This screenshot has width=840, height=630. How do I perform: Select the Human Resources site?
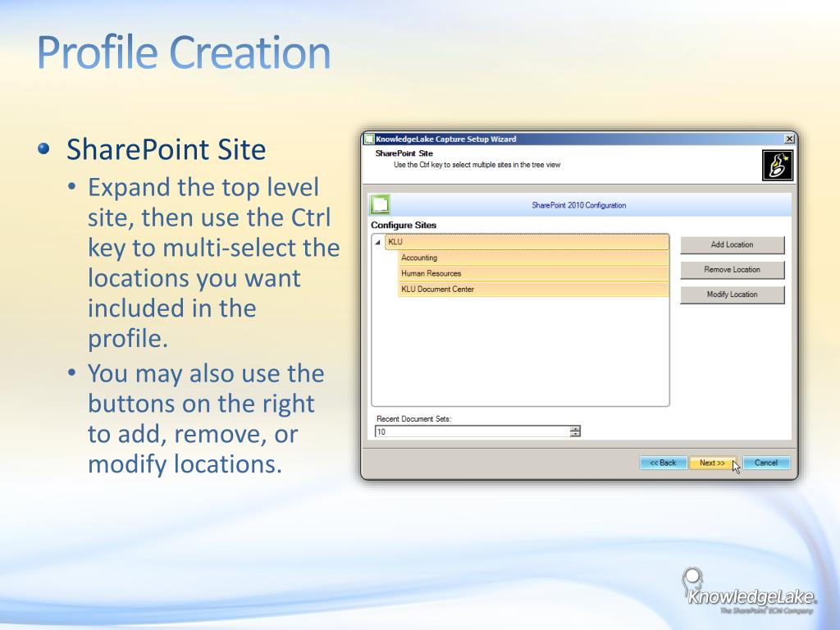click(x=533, y=273)
